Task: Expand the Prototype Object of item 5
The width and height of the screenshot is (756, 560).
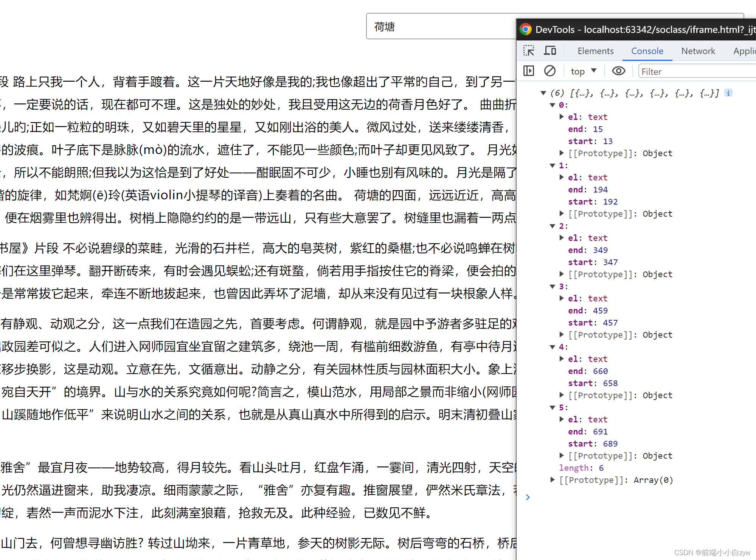Action: click(x=562, y=456)
